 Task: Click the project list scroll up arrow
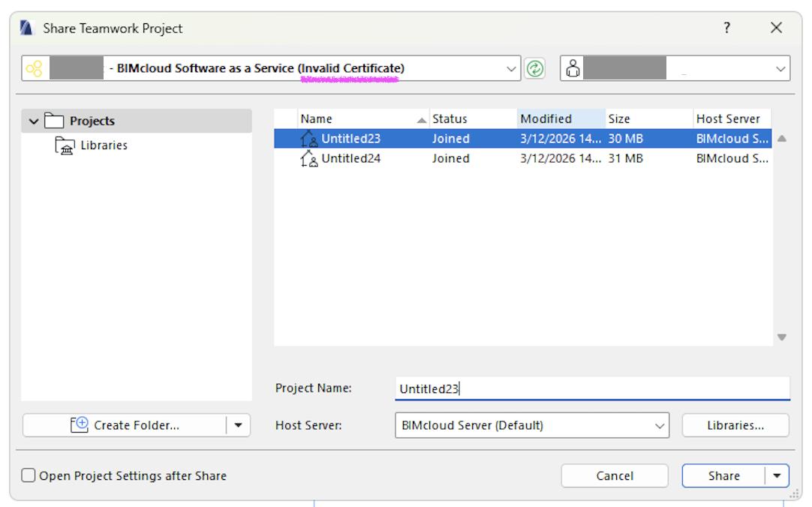tap(782, 139)
